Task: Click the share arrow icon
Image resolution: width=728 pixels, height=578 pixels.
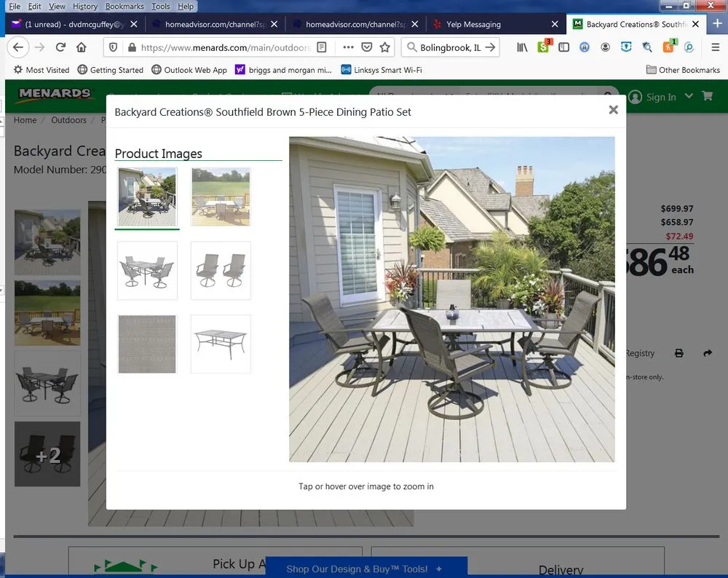Action: coord(707,353)
